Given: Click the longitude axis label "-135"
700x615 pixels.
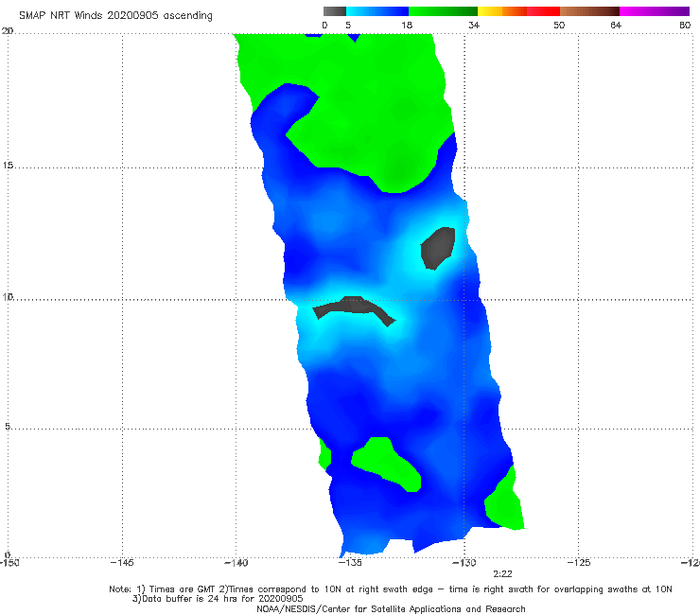Looking at the screenshot, I should coord(350,563).
